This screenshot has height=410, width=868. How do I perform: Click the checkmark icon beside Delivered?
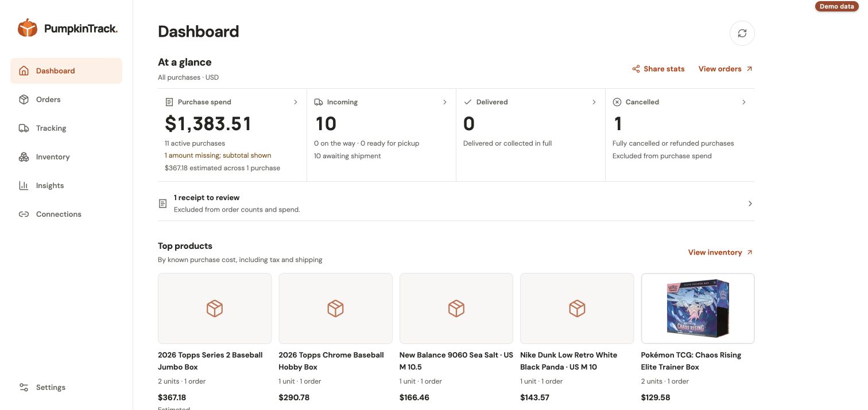point(467,102)
